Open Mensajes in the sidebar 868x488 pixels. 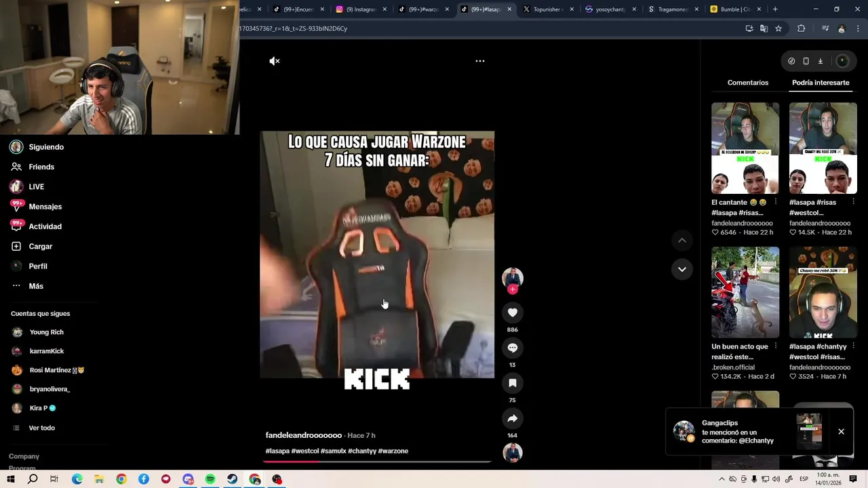pos(45,207)
